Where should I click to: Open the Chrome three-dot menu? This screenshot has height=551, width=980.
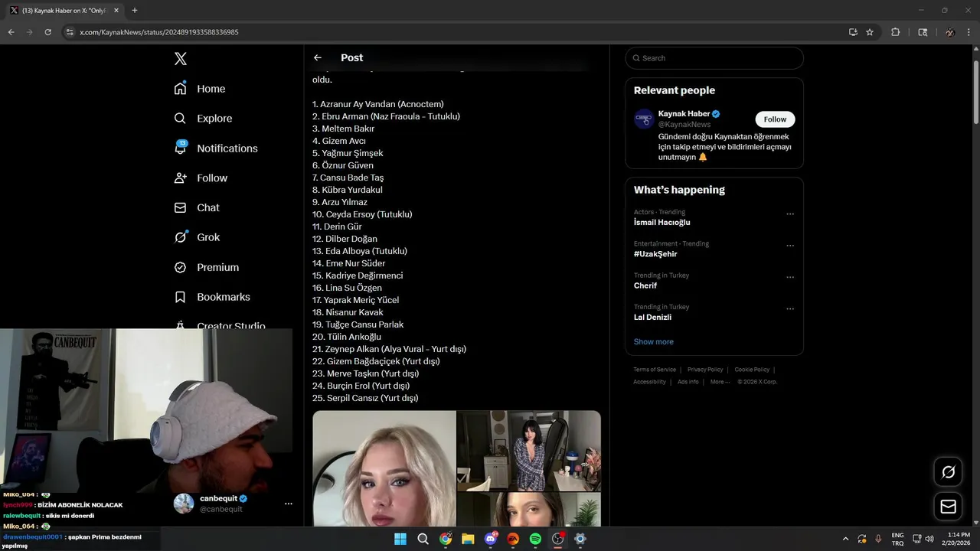click(969, 32)
